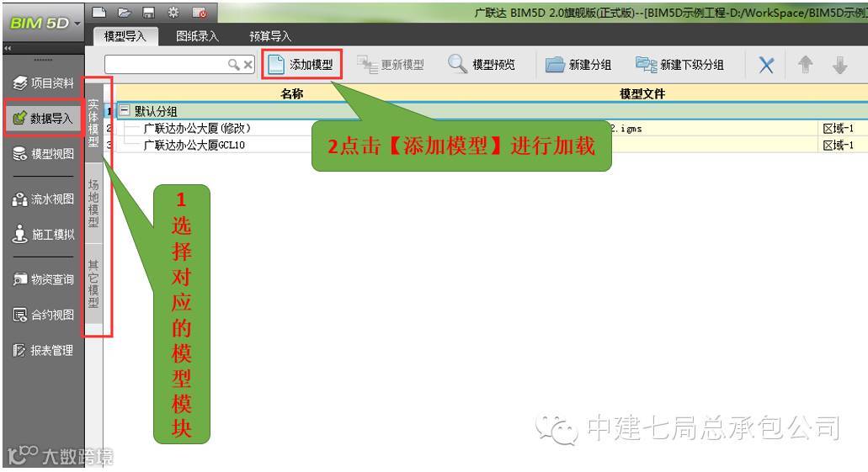Move item up with the up arrow
868x472 pixels.
[806, 65]
